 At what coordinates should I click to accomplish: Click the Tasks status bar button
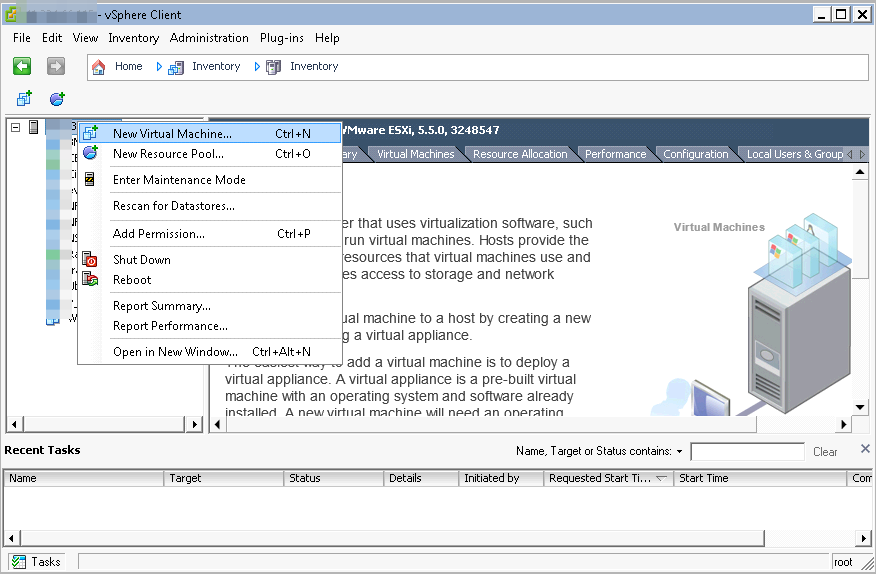[x=37, y=562]
